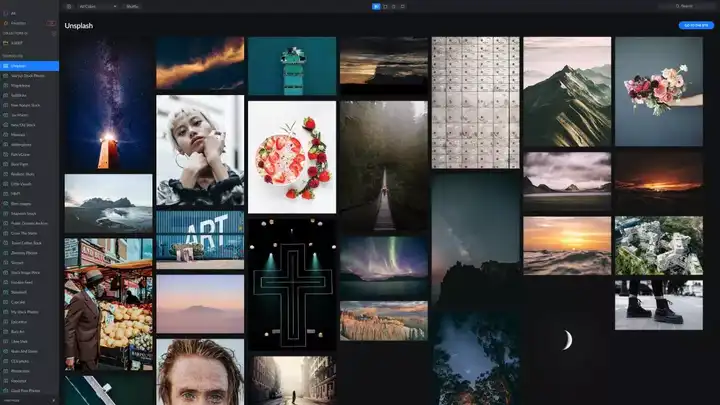Click the arrow at the sidebar bottom
Screen dimensions: 720x405
pyautogui.click(x=54, y=401)
